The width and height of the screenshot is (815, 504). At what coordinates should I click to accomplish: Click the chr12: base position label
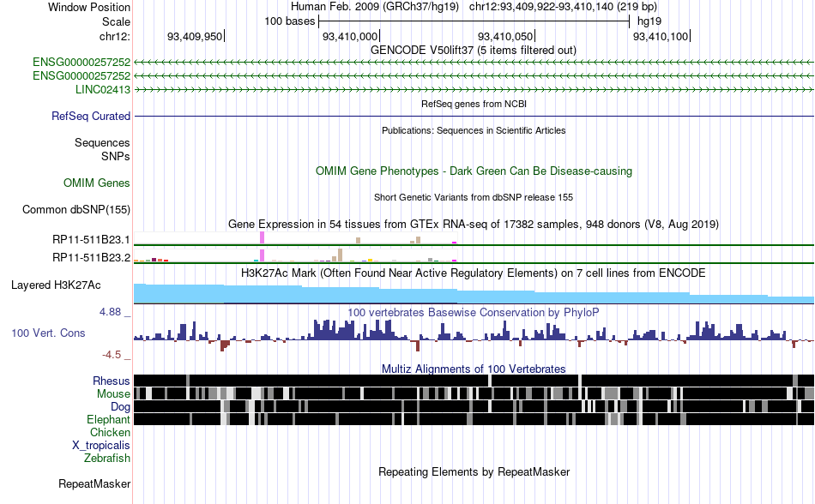[x=114, y=36]
